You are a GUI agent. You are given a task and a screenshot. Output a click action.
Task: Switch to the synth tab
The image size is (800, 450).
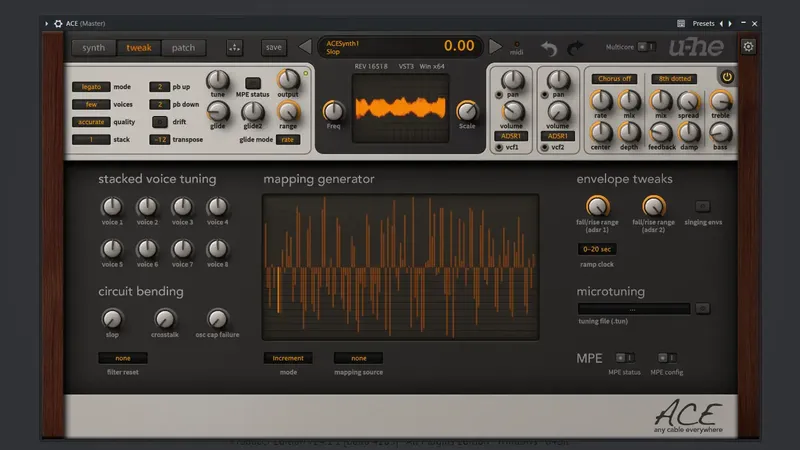click(94, 47)
